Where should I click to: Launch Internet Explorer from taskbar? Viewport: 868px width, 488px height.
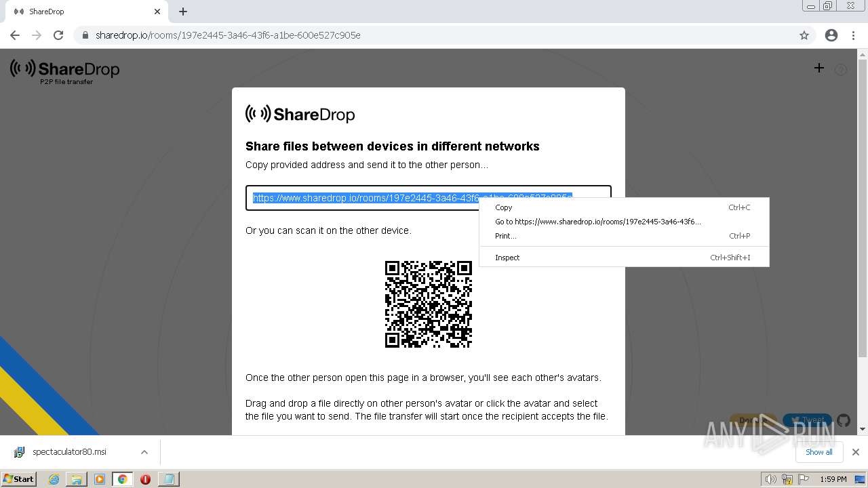point(54,479)
